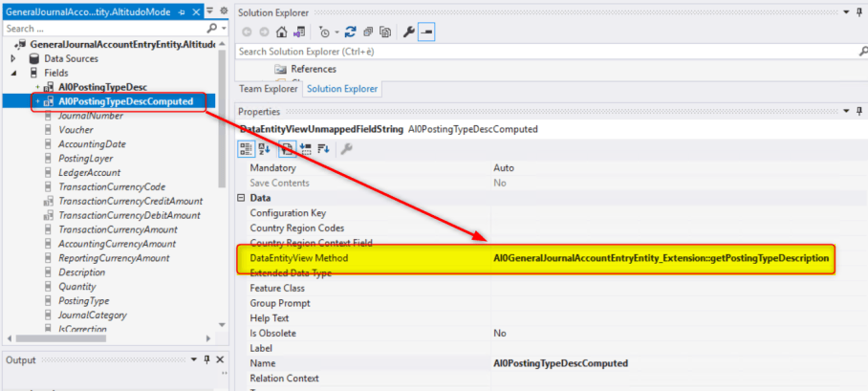868x391 pixels.
Task: Open the Pending Changes Filter dropdown arrow
Action: (336, 33)
